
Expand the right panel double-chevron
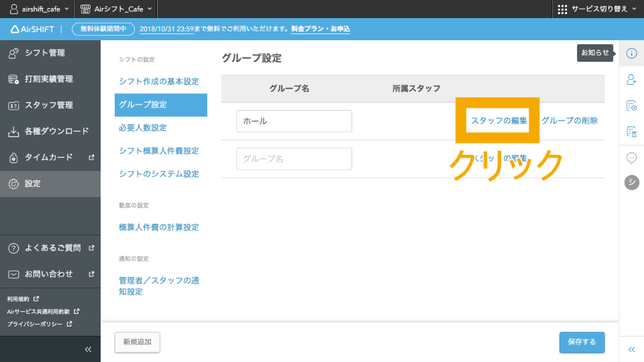tap(631, 349)
